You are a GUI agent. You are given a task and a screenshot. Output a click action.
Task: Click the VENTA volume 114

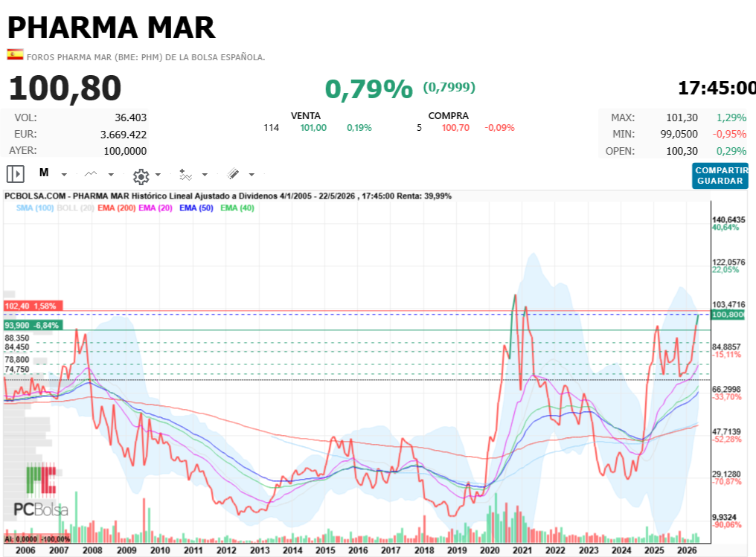[272, 128]
